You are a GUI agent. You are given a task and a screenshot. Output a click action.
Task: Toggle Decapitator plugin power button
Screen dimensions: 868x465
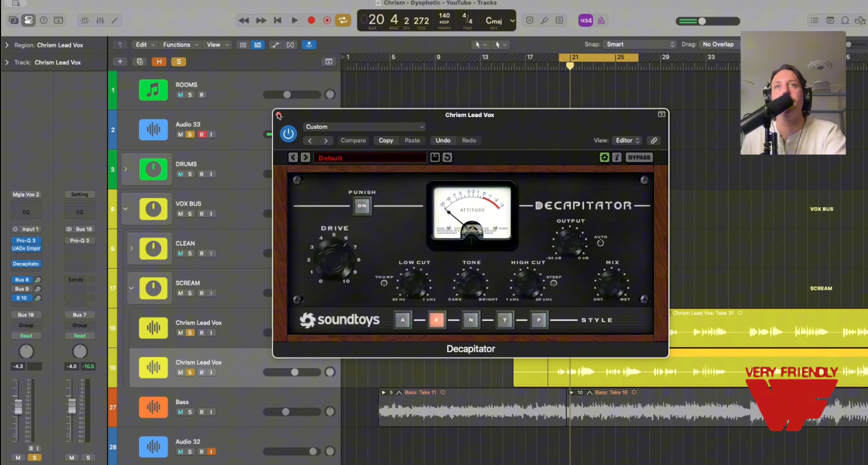pos(288,134)
